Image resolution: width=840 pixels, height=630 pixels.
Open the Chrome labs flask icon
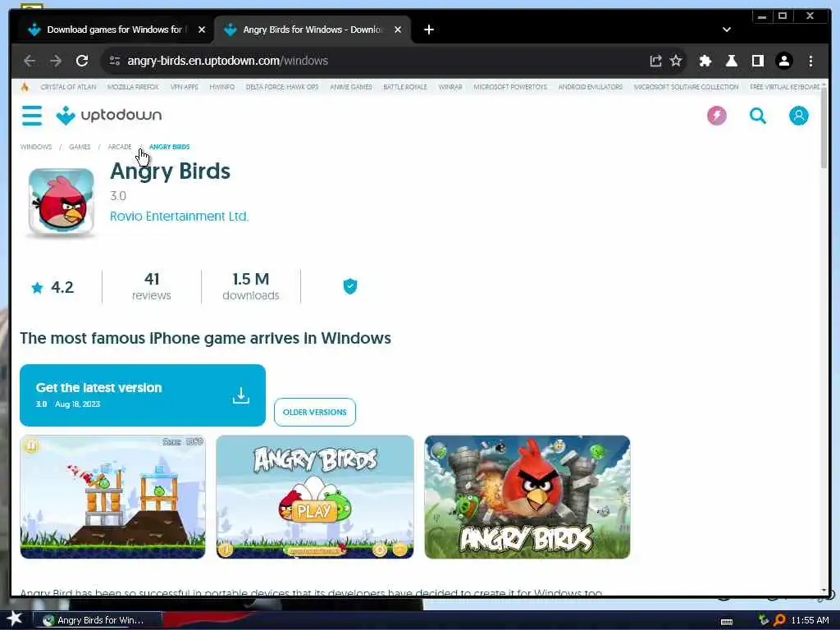(731, 61)
